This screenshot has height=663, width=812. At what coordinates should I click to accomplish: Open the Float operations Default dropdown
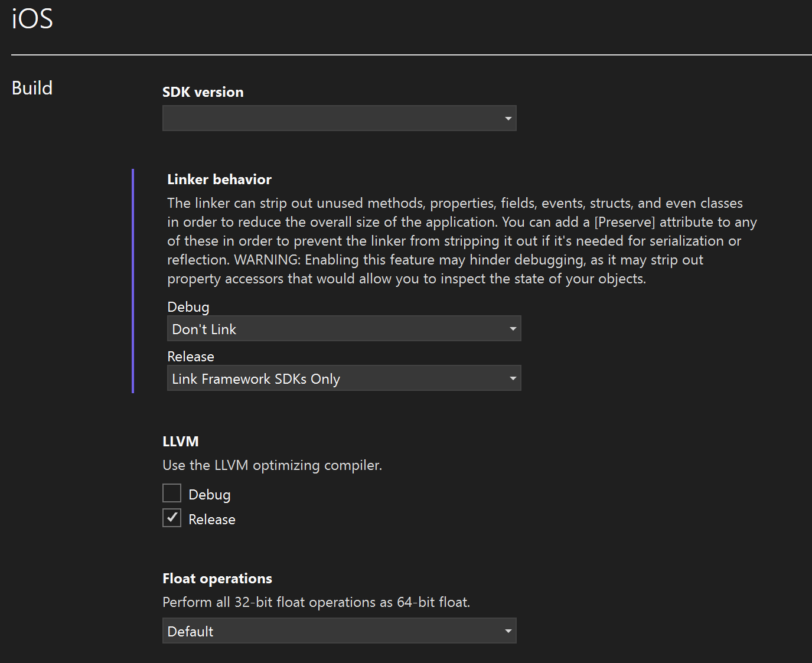point(340,631)
